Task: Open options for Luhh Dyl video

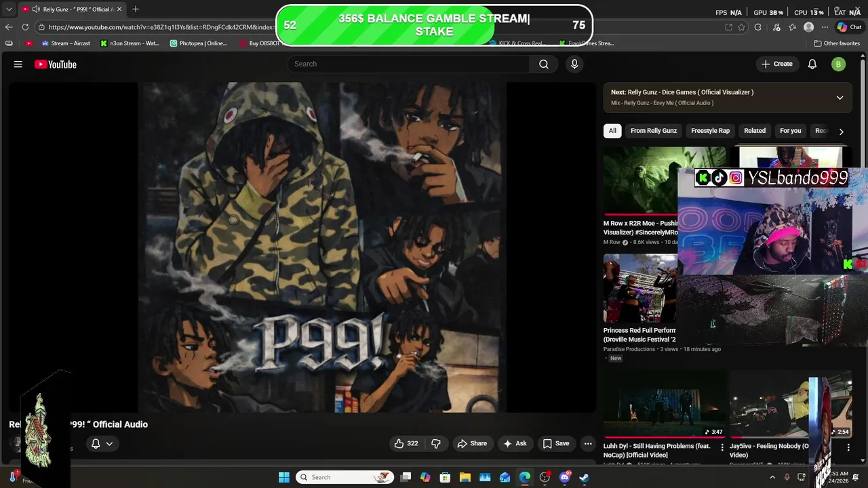Action: point(722,447)
